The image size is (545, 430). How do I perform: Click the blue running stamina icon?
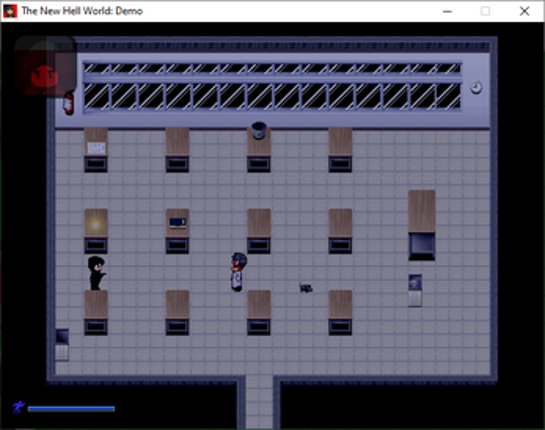(18, 407)
